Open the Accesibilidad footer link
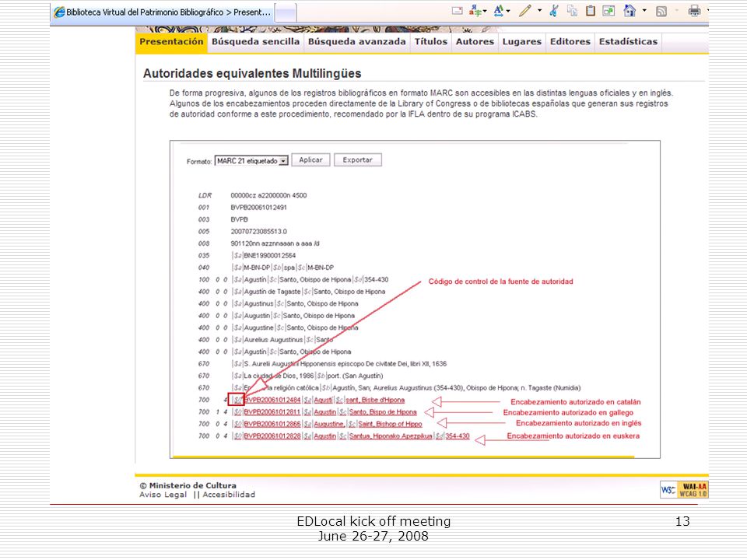 [229, 495]
